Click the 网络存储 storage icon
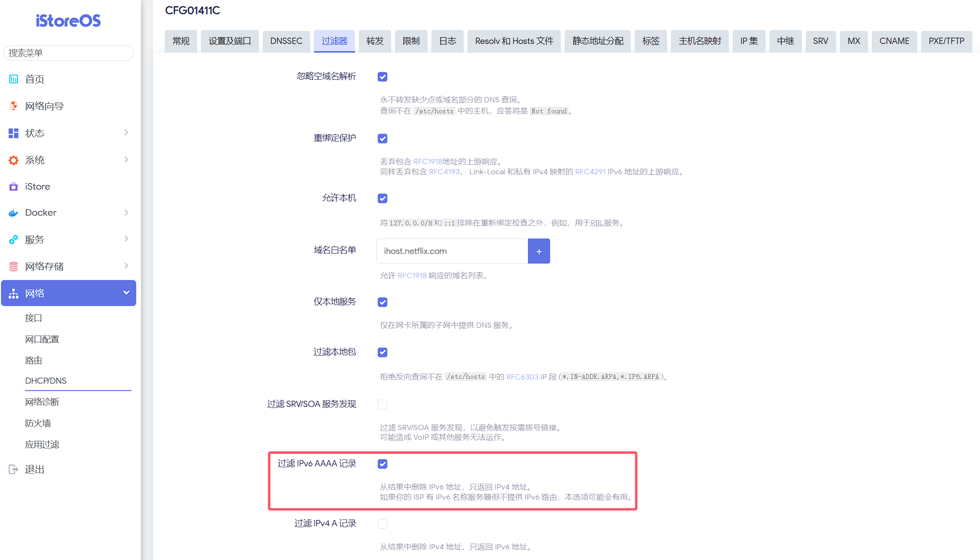 pos(14,266)
